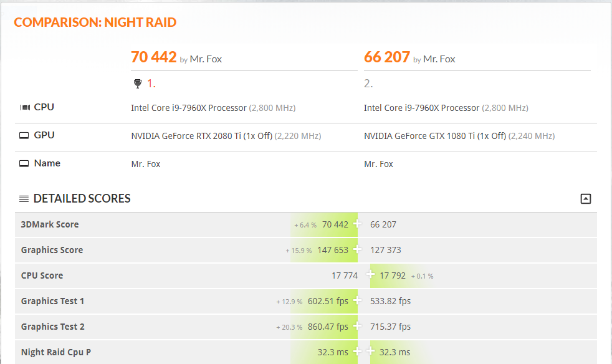Image resolution: width=612 pixels, height=364 pixels.
Task: Open the 70 442 score result
Action: pos(154,57)
